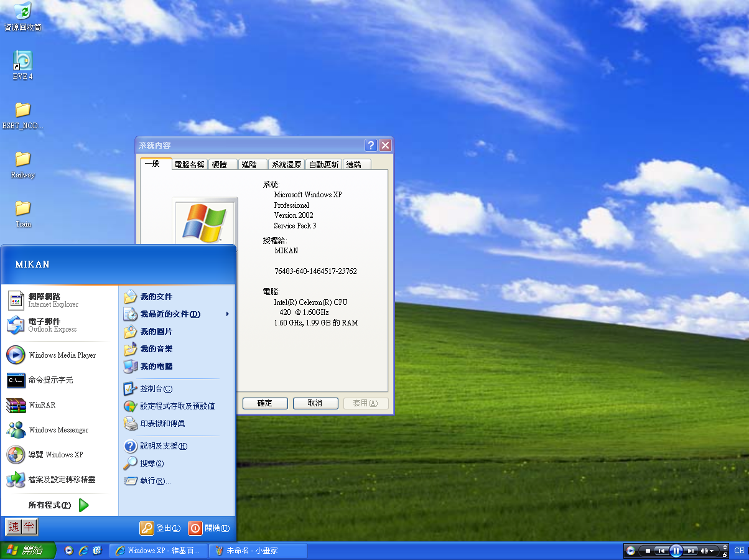The image size is (749, 560).
Task: Open the Windows XP tour entry
Action: (x=59, y=455)
